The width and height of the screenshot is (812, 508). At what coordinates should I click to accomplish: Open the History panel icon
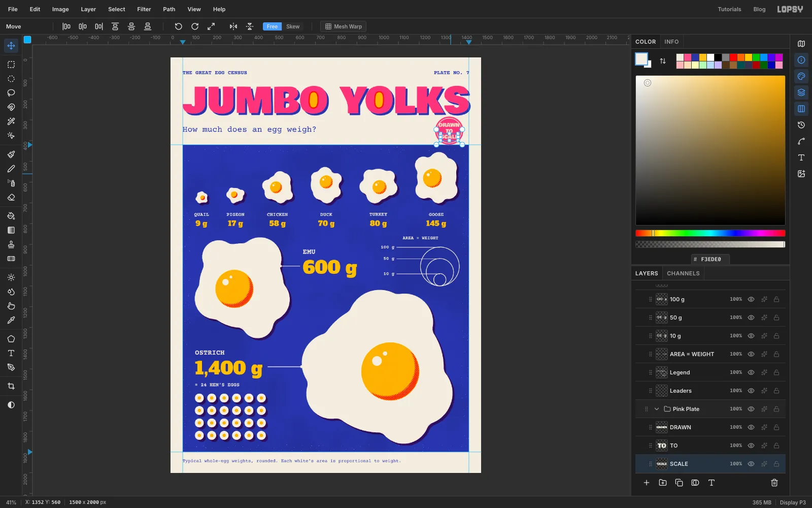801,125
